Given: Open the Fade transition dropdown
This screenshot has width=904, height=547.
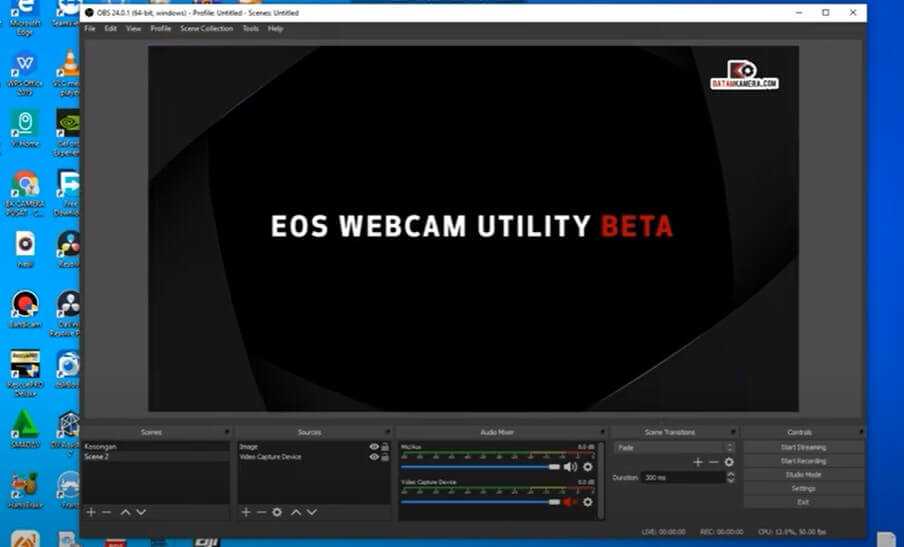Looking at the screenshot, I should pyautogui.click(x=673, y=448).
